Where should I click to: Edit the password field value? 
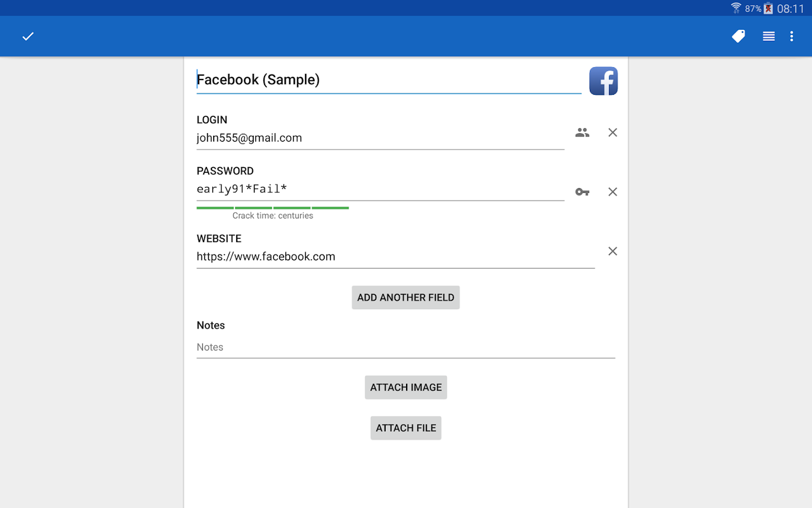click(380, 190)
